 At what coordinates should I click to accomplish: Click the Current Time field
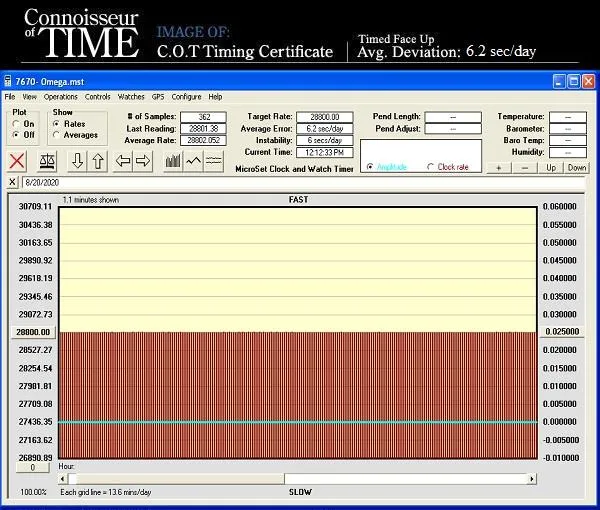click(324, 152)
